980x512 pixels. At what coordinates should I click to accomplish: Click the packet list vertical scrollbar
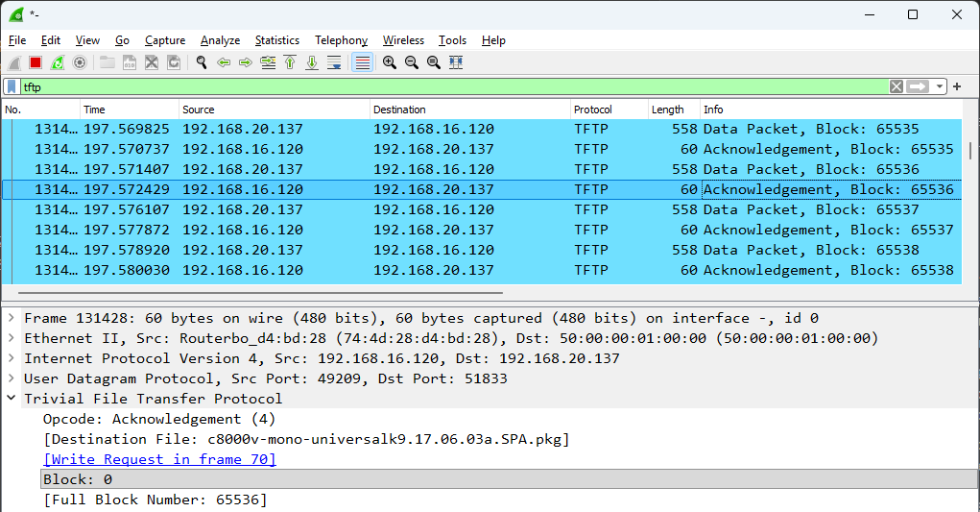click(x=970, y=150)
